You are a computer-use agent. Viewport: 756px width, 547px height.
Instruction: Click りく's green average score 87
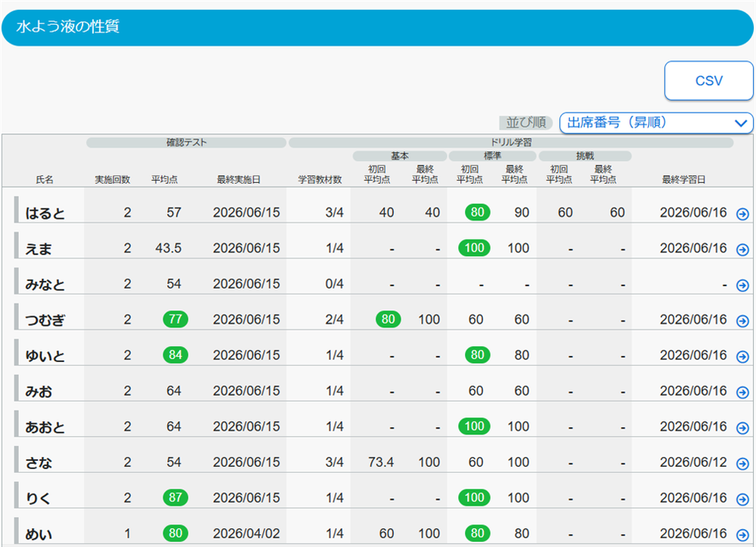click(175, 497)
